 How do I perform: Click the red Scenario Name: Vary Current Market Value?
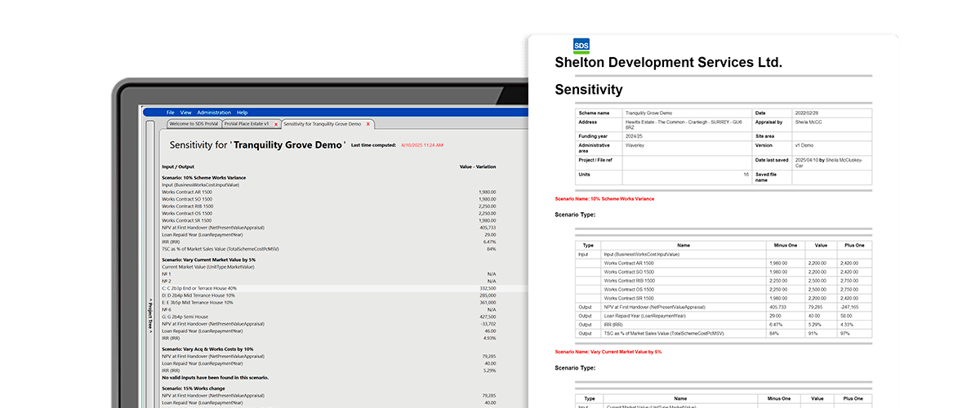(608, 351)
